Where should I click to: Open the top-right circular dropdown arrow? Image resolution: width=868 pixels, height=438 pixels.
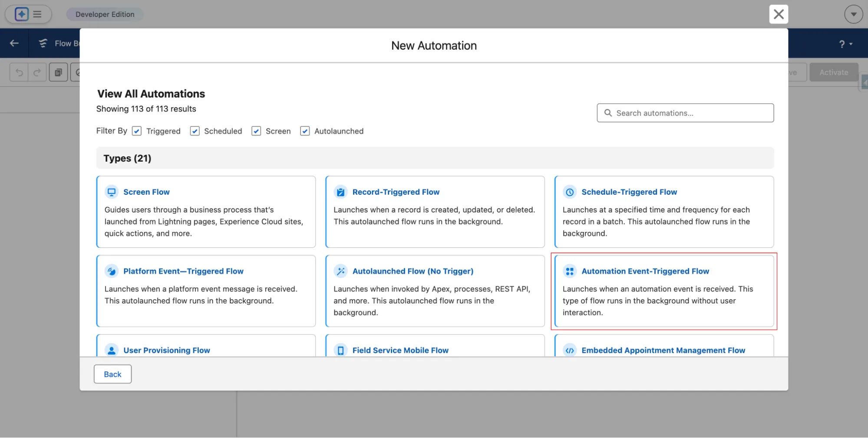[x=853, y=14]
